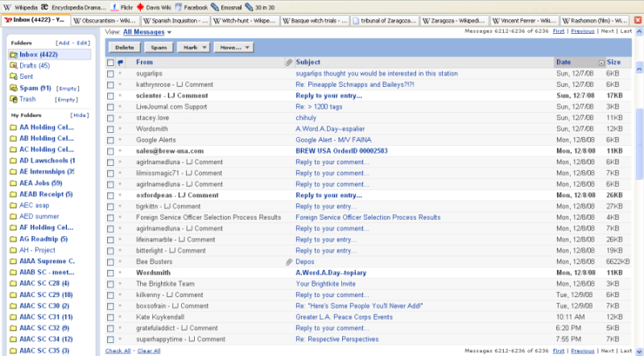Click the top First page link
The image size is (644, 356).
click(559, 31)
